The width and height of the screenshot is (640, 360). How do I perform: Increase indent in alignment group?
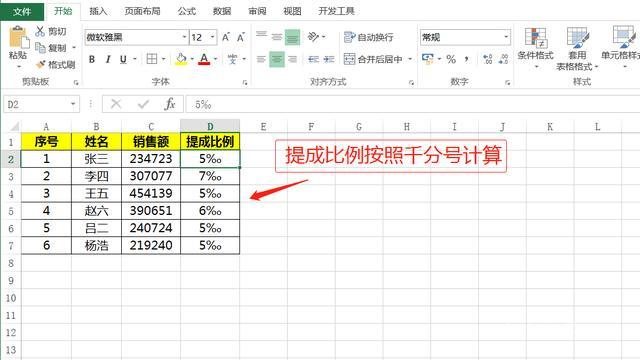click(x=329, y=60)
